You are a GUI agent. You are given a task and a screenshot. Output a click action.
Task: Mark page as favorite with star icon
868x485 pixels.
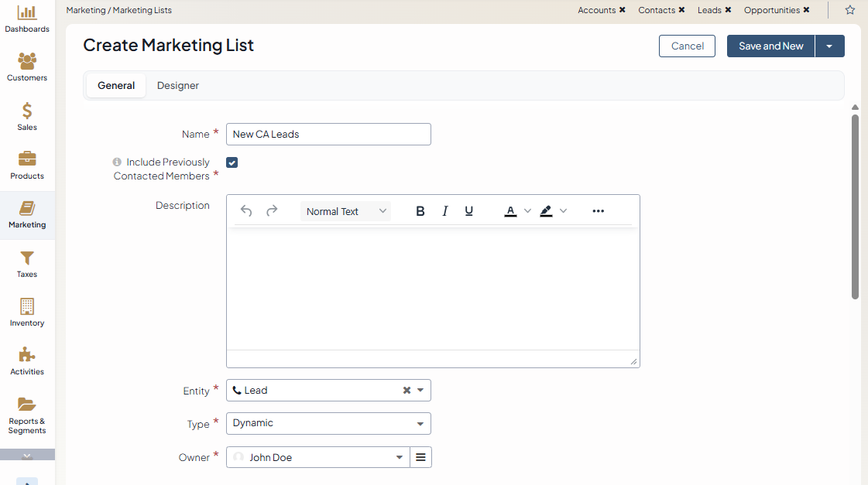(850, 10)
